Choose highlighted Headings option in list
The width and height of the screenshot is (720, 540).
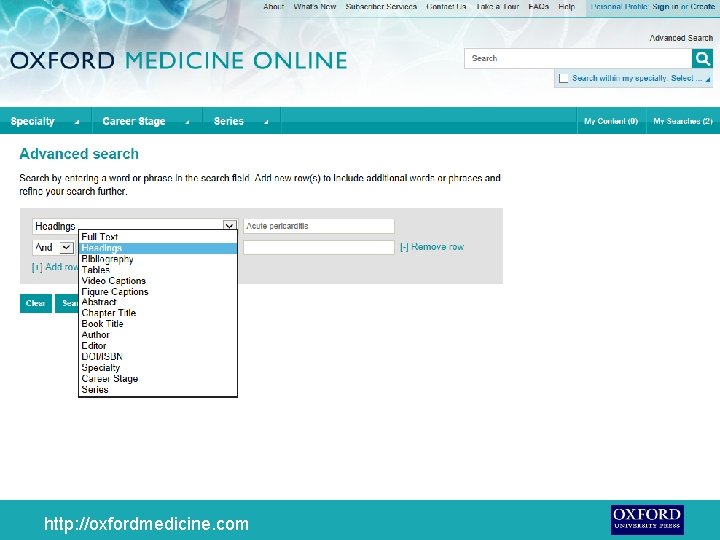point(158,248)
